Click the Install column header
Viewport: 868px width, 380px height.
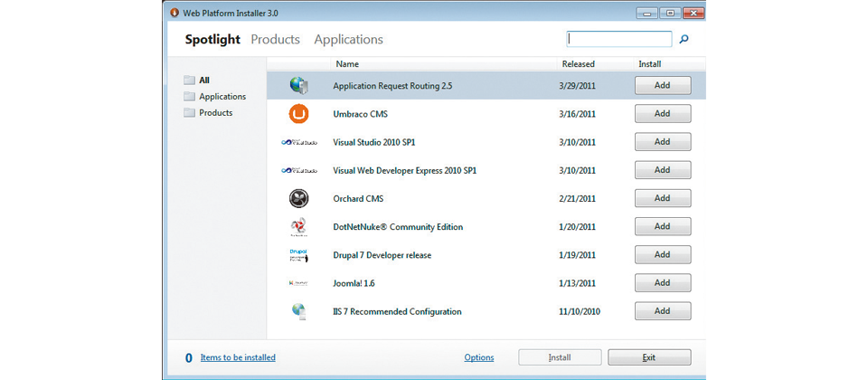650,63
